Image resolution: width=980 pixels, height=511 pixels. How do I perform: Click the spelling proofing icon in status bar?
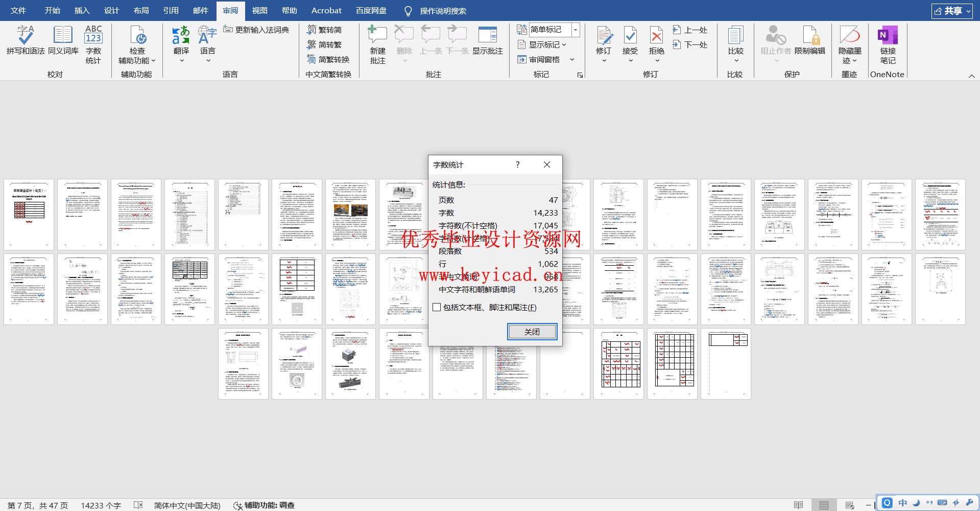(x=138, y=505)
